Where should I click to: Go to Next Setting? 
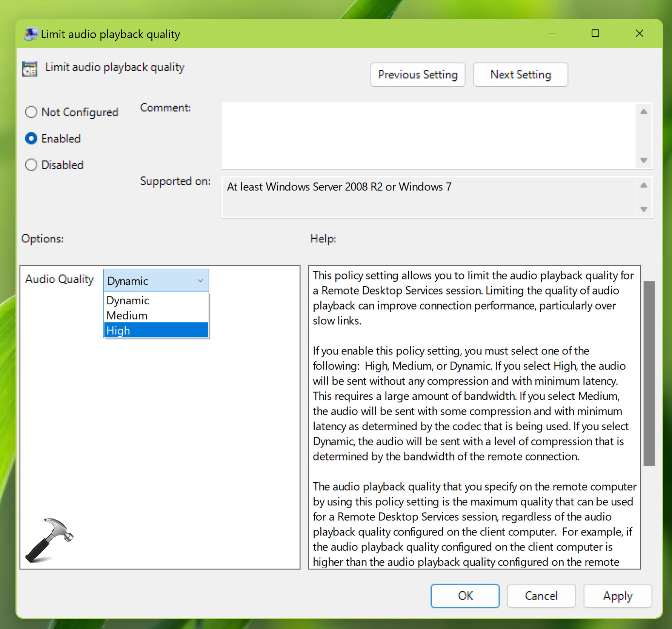520,75
